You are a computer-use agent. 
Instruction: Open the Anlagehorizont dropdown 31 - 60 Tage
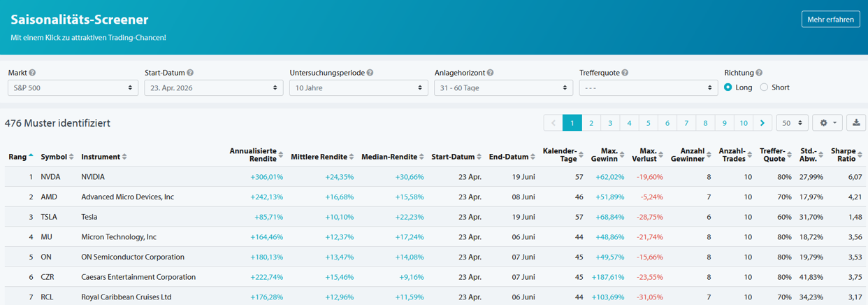point(503,87)
